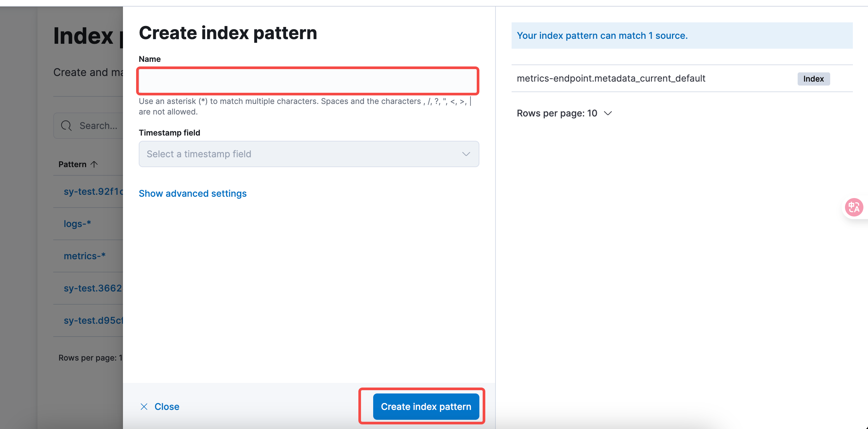This screenshot has width=868, height=429.
Task: Open the metrics-* index pattern
Action: tap(84, 256)
